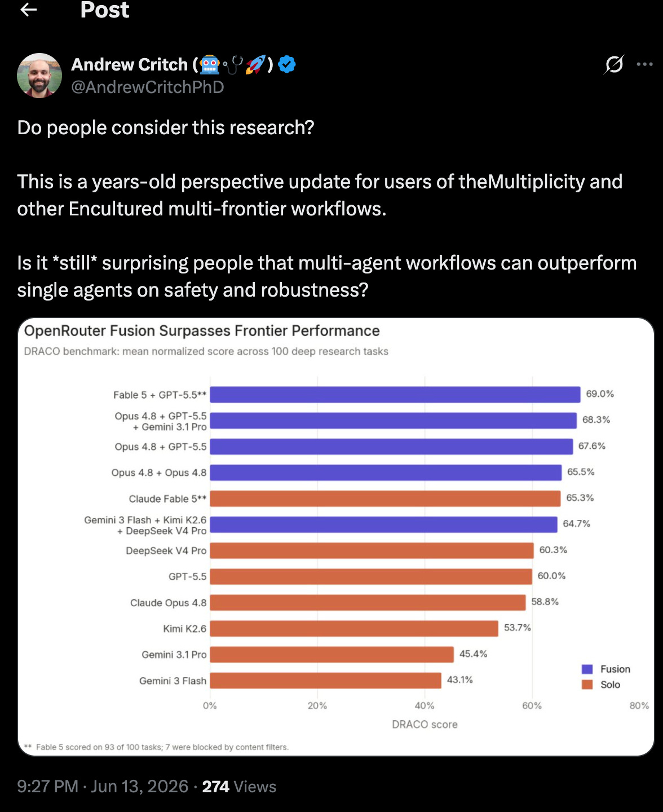Viewport: 663px width, 812px height.
Task: Click the Gemini 3 Flash bar
Action: [x=326, y=681]
